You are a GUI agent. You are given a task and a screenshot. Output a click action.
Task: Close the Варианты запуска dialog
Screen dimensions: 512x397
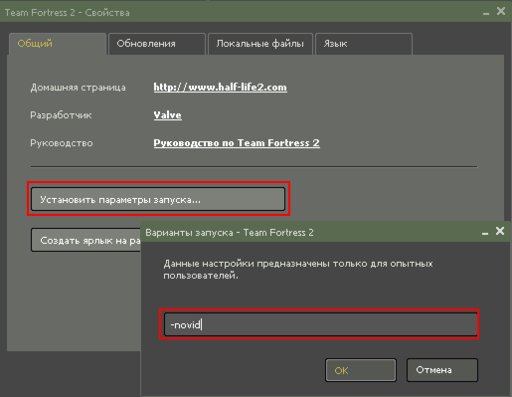pos(500,231)
